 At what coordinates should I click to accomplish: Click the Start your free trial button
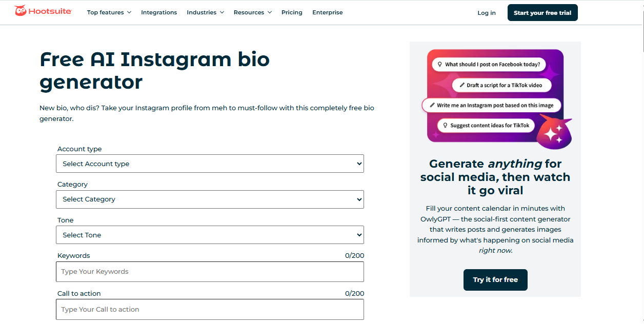pyautogui.click(x=542, y=12)
